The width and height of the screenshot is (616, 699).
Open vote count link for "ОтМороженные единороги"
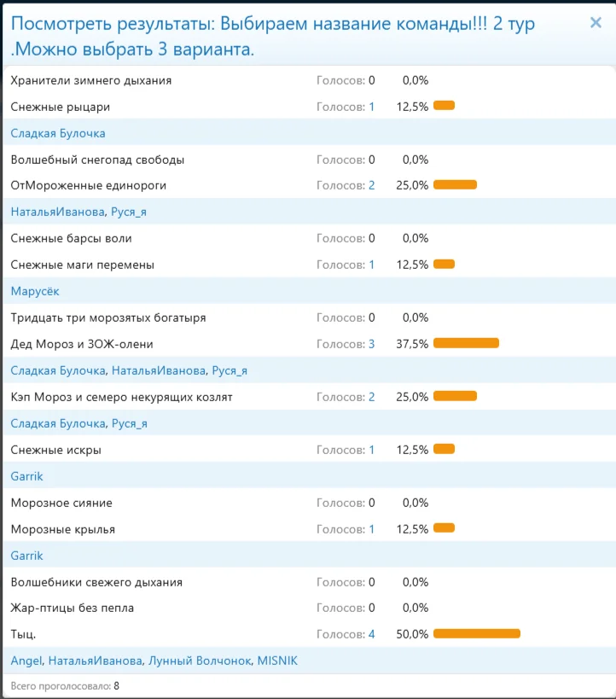tap(371, 185)
